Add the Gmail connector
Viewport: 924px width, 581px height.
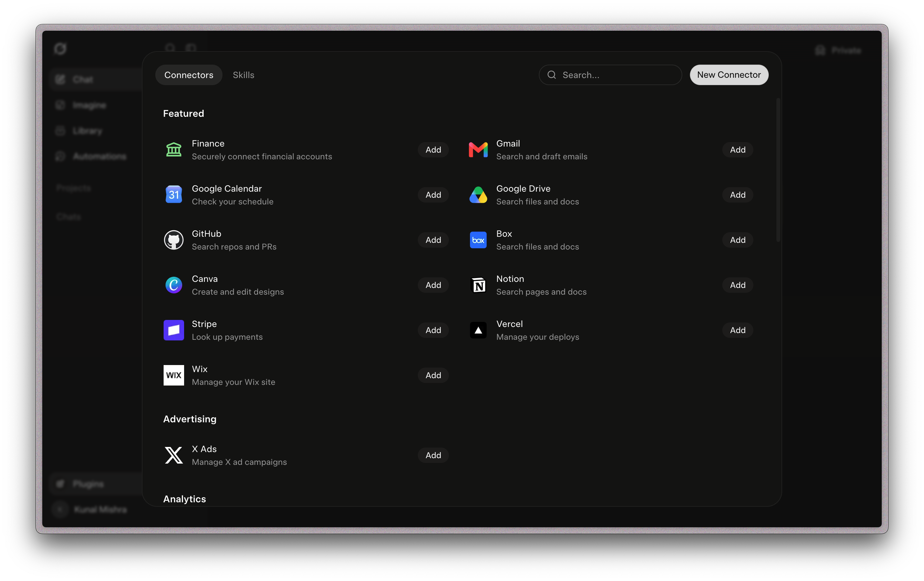point(738,149)
